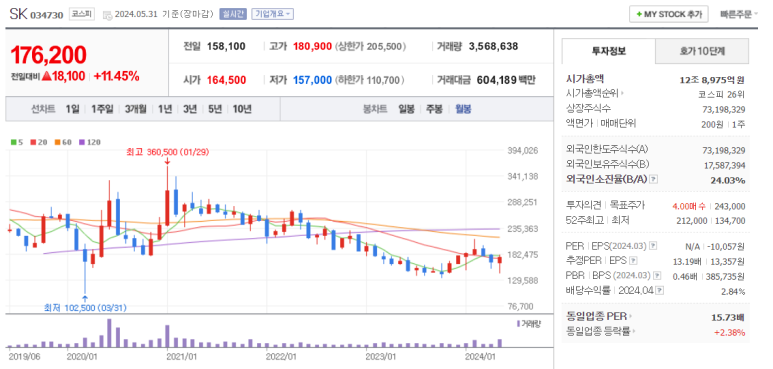The height and width of the screenshot is (369, 773).
Task: Click the 고가 value 180,900
Action: point(312,46)
